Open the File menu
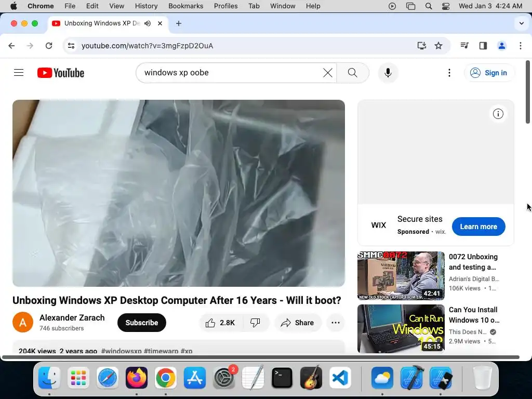The image size is (532, 399). coord(70,6)
